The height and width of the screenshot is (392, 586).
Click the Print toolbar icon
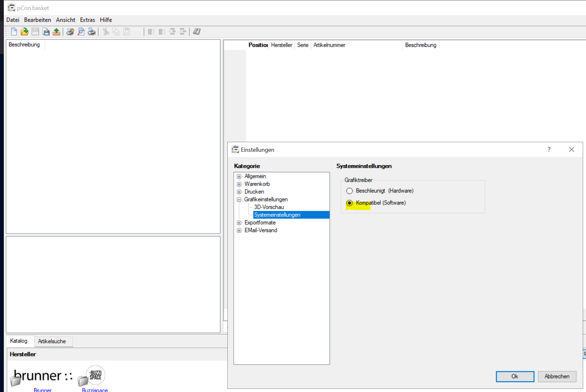click(92, 32)
